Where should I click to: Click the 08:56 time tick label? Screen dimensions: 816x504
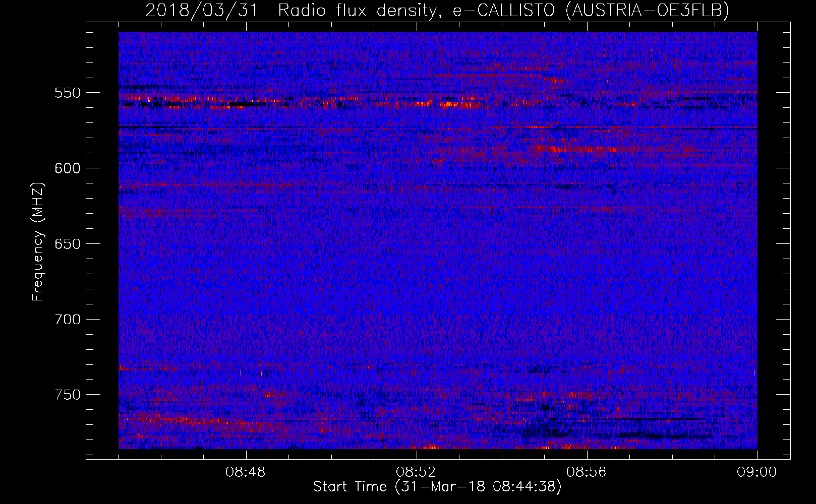(x=587, y=472)
